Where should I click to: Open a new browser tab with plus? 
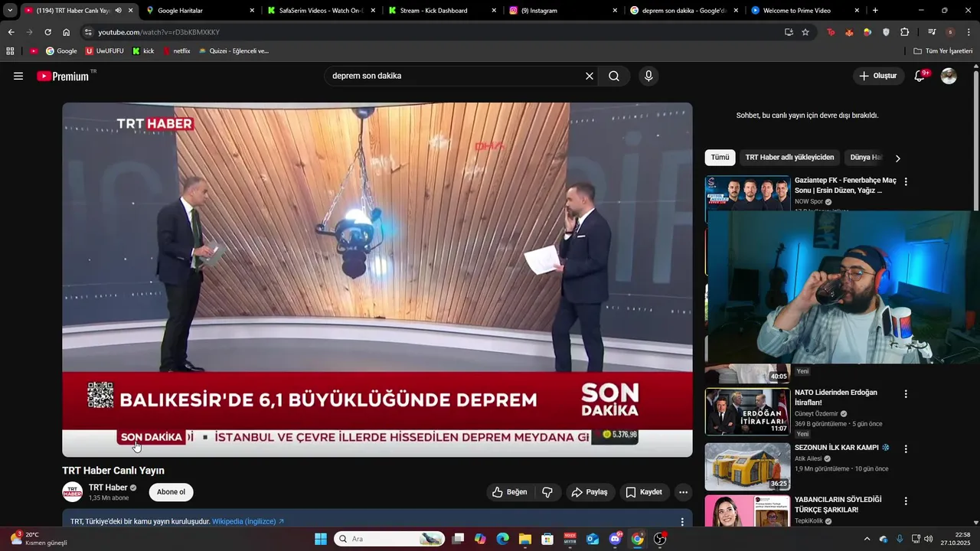pos(875,11)
